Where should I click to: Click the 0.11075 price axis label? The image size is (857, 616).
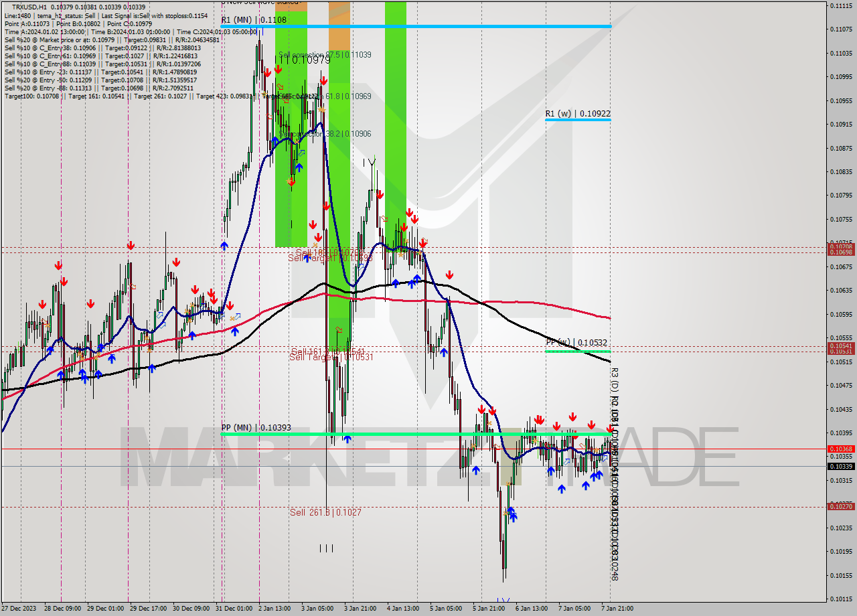coord(840,29)
